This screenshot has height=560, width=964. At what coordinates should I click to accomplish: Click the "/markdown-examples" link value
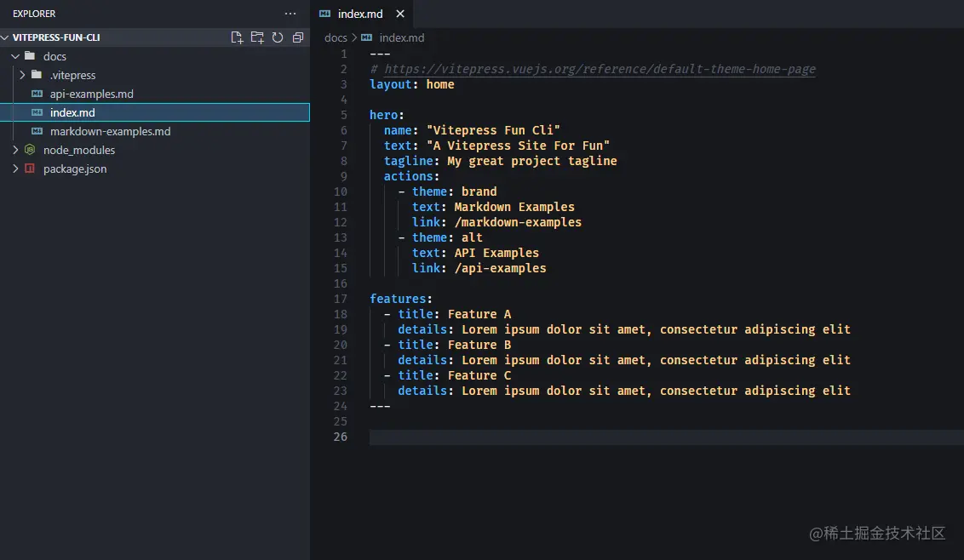[x=518, y=222]
